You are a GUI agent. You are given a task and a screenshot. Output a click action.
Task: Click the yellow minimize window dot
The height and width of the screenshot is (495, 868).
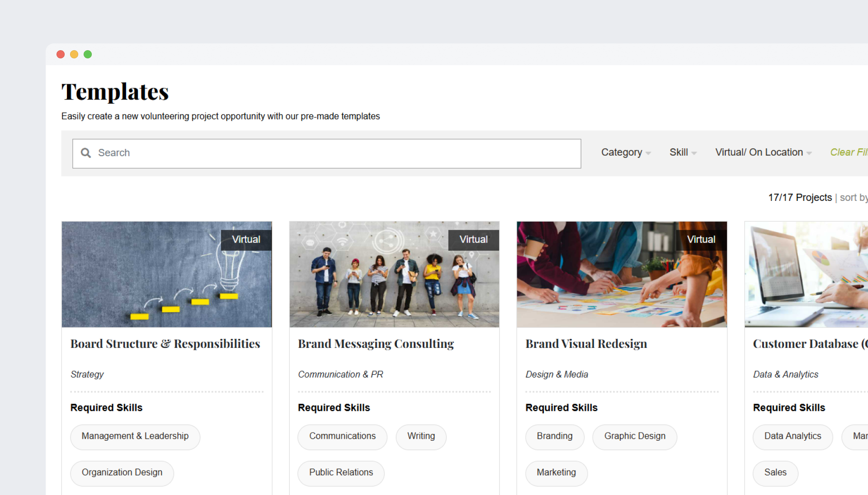(74, 54)
